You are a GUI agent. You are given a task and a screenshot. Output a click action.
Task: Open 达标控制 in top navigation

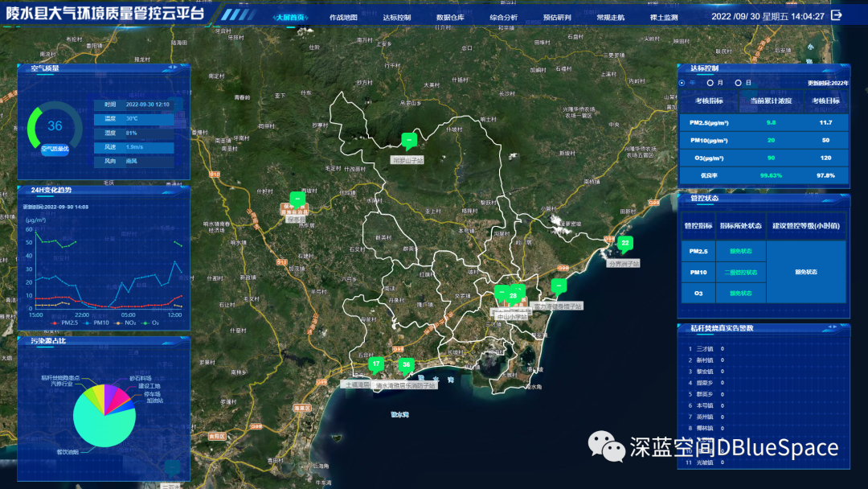[x=397, y=18]
